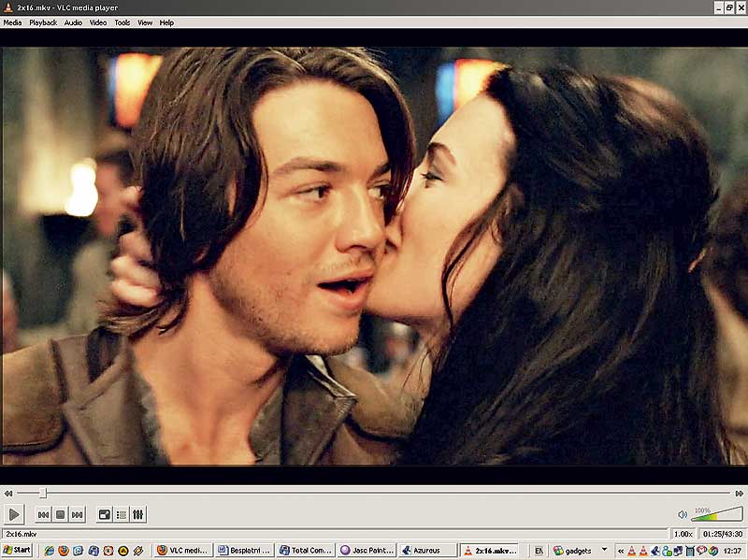Open the Tools menu

point(122,22)
